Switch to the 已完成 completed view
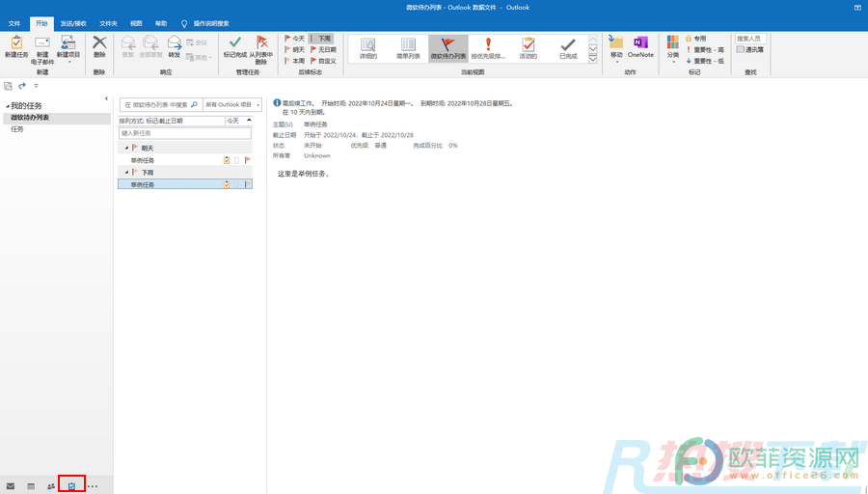 point(568,48)
